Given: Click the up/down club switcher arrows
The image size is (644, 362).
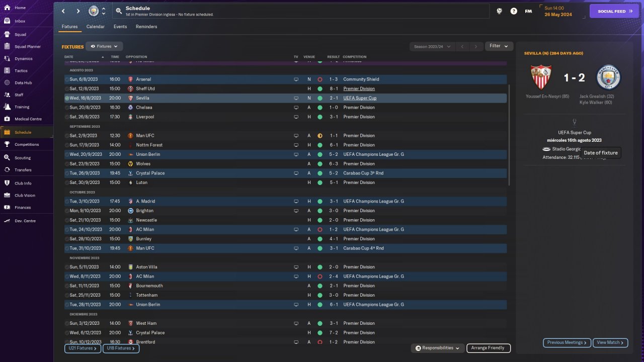Looking at the screenshot, I should (x=104, y=11).
